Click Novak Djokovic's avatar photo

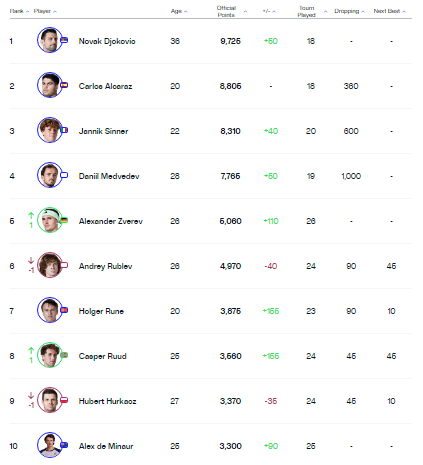coord(50,40)
